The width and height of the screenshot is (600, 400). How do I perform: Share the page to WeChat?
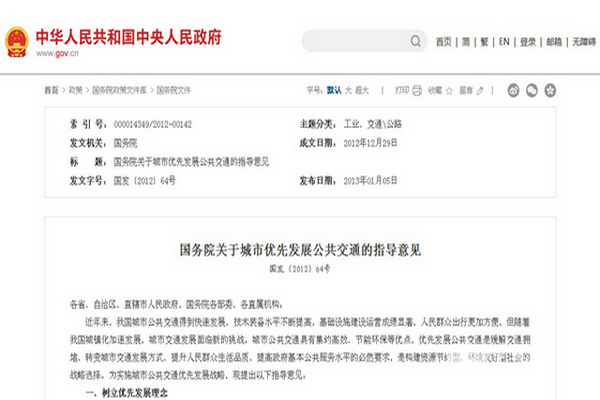[533, 90]
